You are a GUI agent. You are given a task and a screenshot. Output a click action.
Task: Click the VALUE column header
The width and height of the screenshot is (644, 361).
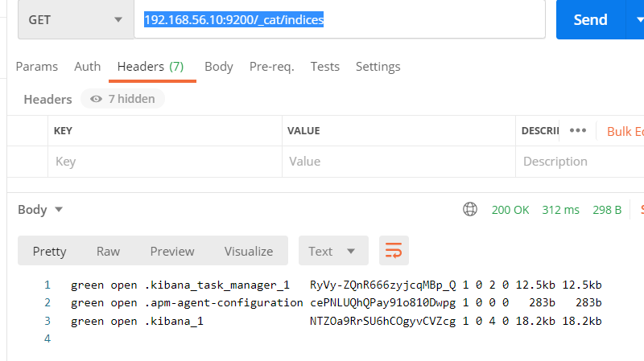tap(303, 131)
